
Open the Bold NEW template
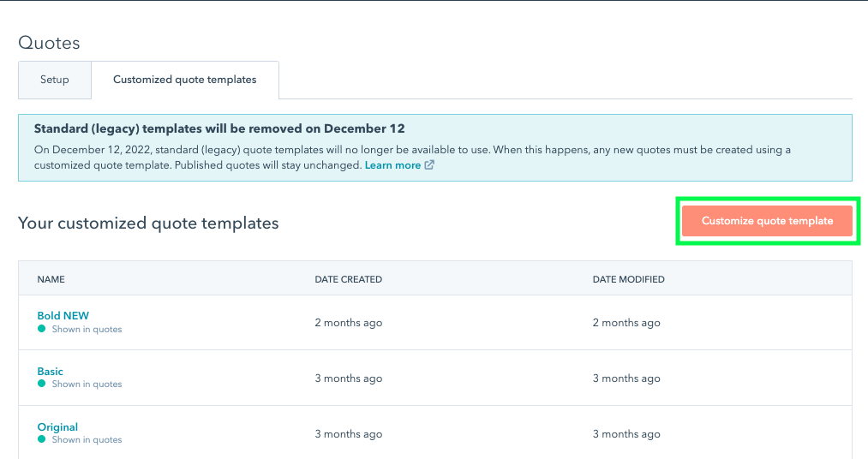pos(63,316)
